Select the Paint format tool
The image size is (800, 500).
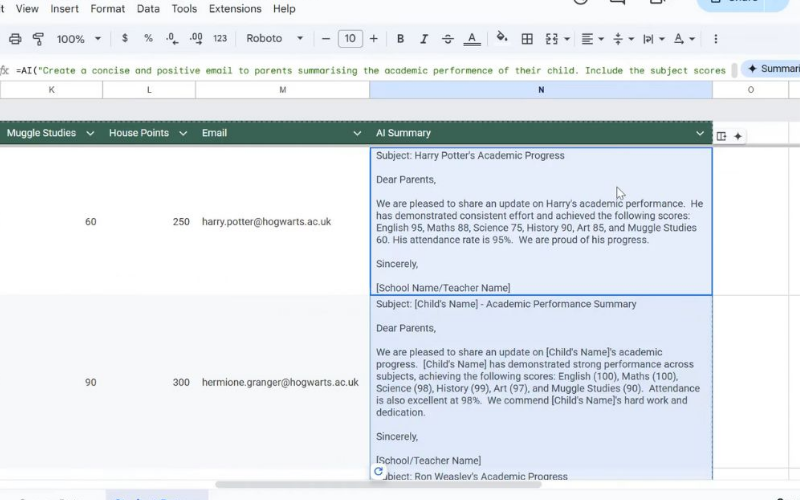[38, 39]
